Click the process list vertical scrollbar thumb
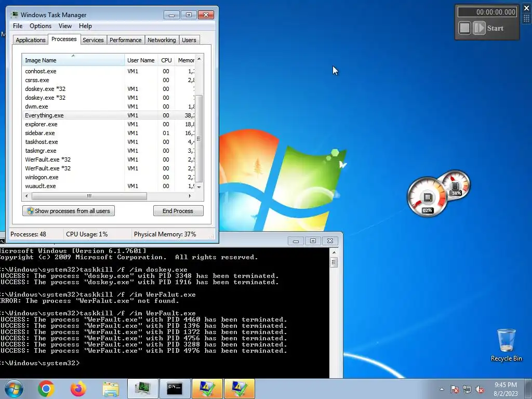Screen dimensions: 532x399 coord(199,139)
